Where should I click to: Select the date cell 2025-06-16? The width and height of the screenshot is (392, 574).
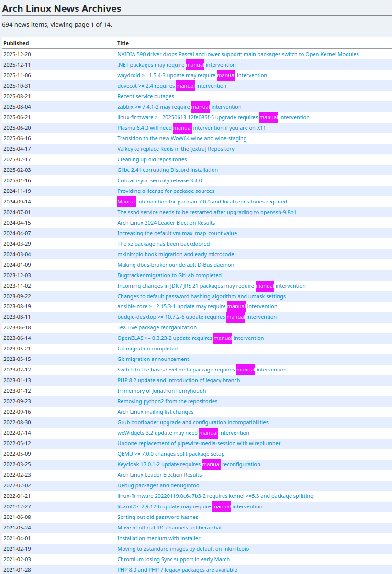(17, 138)
